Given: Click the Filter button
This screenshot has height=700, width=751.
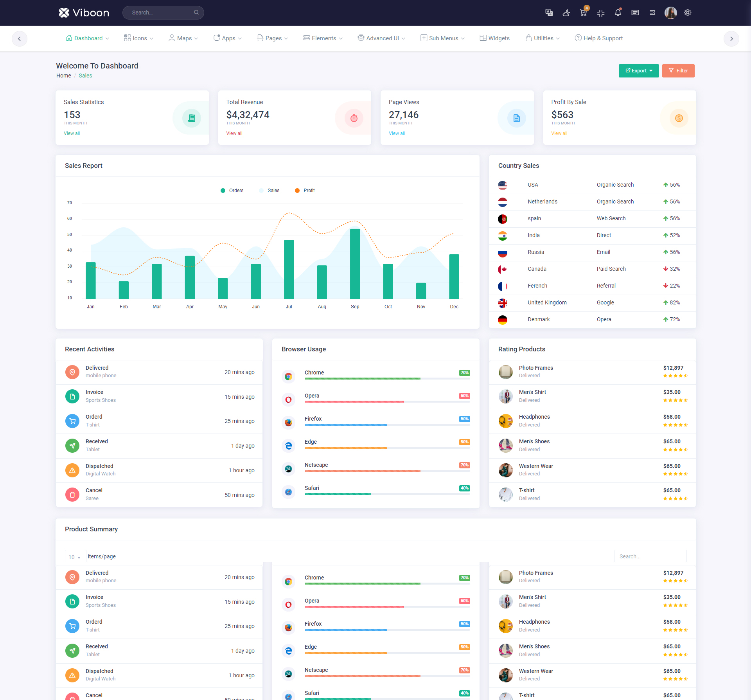Looking at the screenshot, I should pyautogui.click(x=678, y=71).
